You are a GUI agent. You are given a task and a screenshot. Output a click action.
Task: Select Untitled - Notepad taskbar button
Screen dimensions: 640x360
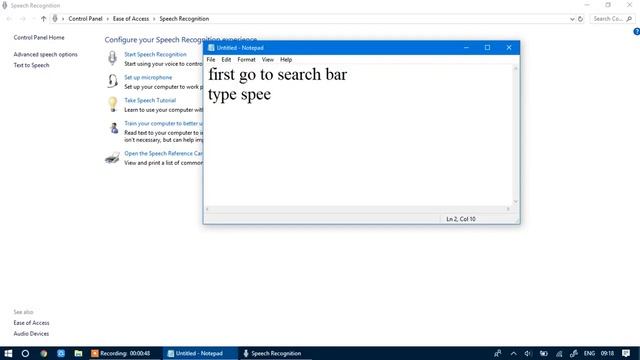(x=200, y=353)
